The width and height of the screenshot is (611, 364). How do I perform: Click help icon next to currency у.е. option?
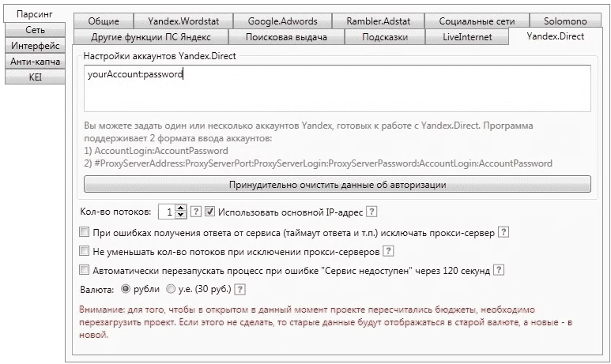click(240, 289)
